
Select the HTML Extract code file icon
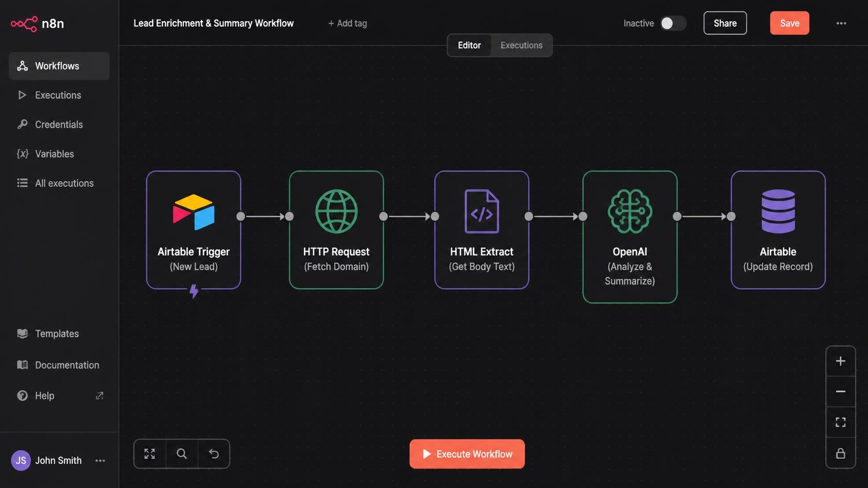482,211
